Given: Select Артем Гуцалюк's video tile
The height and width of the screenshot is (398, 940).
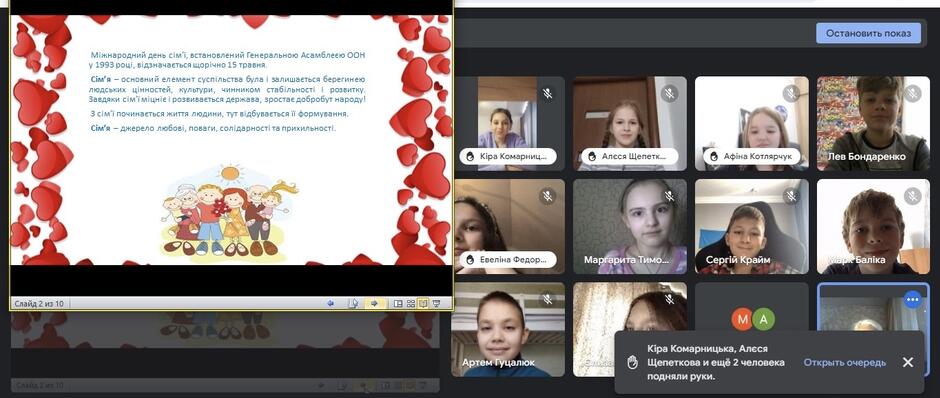Looking at the screenshot, I should click(x=508, y=330).
